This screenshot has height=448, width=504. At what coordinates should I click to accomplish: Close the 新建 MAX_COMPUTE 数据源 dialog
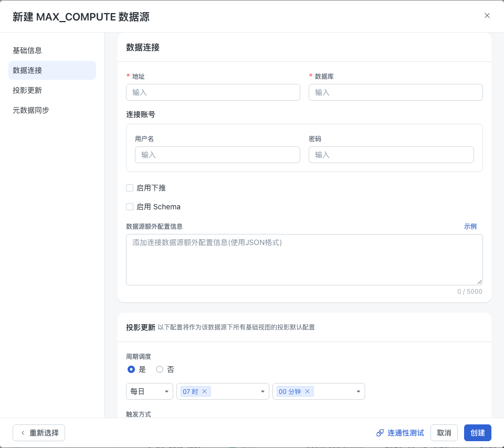(x=487, y=16)
